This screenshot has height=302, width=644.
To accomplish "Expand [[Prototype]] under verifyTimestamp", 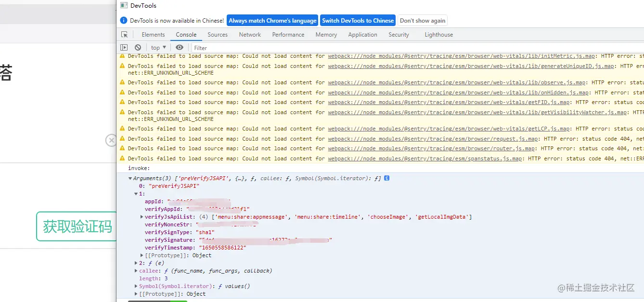I will (142, 255).
